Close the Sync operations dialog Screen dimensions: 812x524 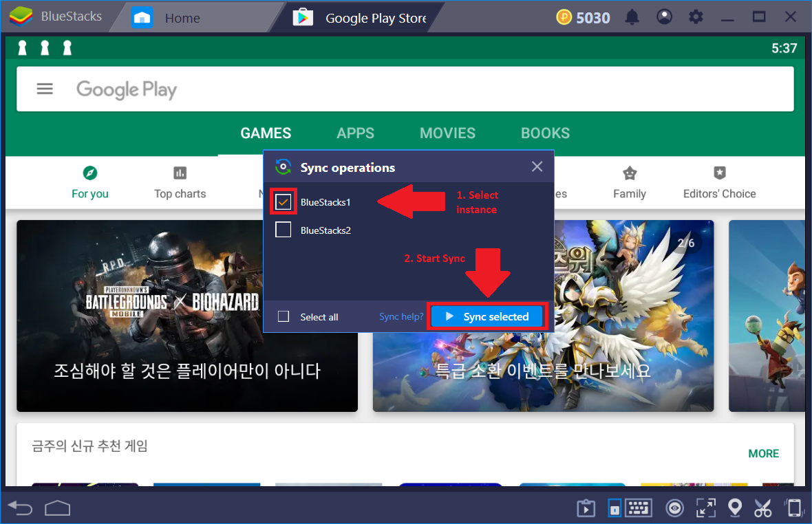click(x=537, y=166)
